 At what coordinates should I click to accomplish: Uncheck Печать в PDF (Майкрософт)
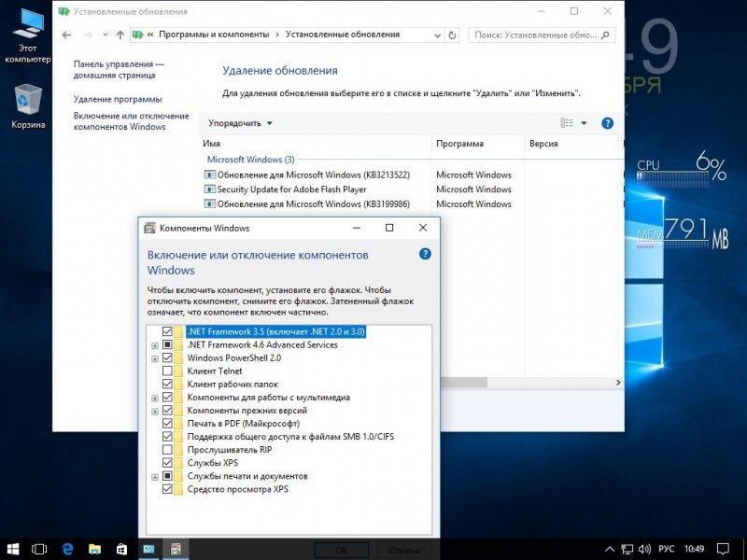point(167,423)
